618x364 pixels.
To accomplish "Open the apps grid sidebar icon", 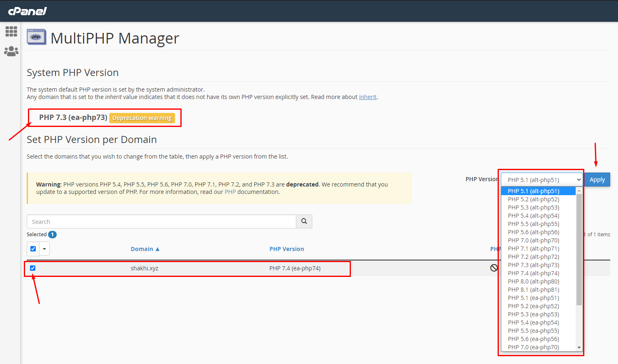I will [x=11, y=32].
